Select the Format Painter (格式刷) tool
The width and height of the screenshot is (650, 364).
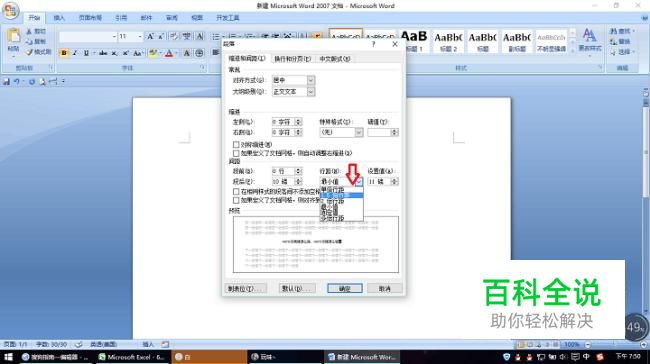(x=39, y=52)
